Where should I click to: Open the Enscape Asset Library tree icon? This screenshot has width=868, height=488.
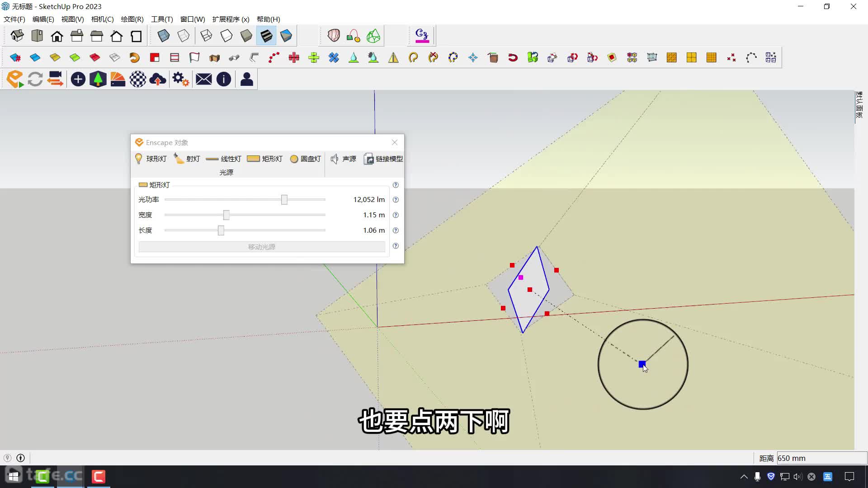(98, 79)
